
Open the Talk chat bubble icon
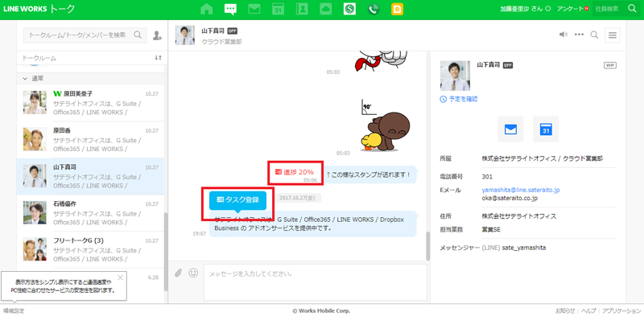pos(230,9)
